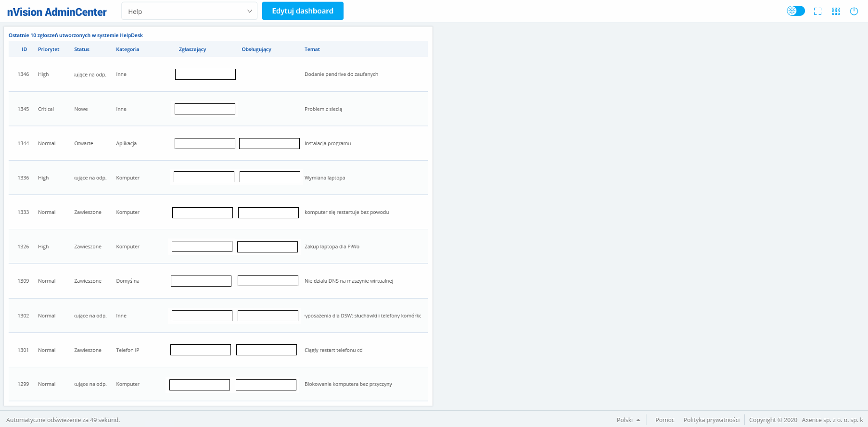The height and width of the screenshot is (427, 868).
Task: Open the 'Instalacja programu' ticket row
Action: tap(328, 144)
